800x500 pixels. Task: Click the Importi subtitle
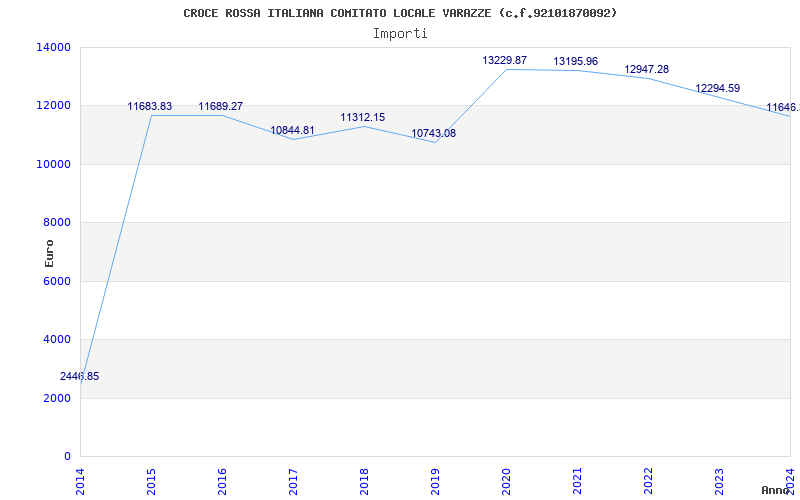pyautogui.click(x=400, y=34)
